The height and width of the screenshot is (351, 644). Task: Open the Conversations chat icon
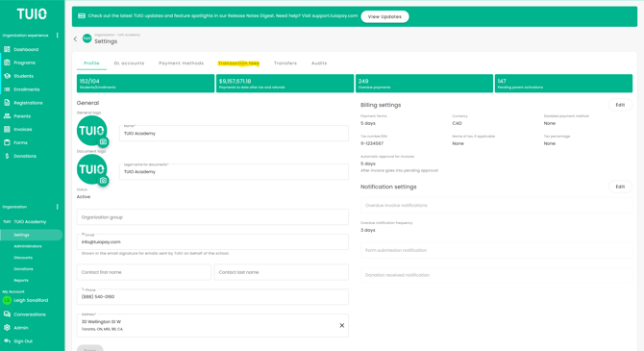tap(7, 314)
